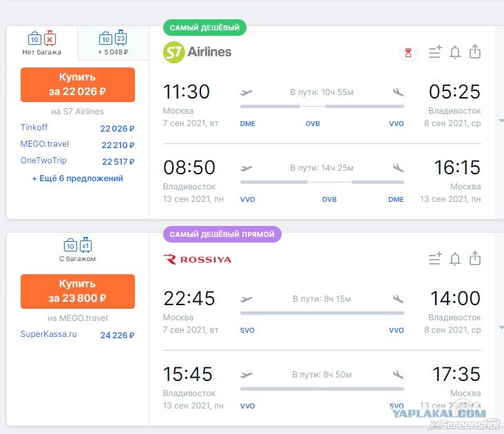Share the Rossiya direct flight ticket
This screenshot has width=504, height=434.
pyautogui.click(x=475, y=258)
